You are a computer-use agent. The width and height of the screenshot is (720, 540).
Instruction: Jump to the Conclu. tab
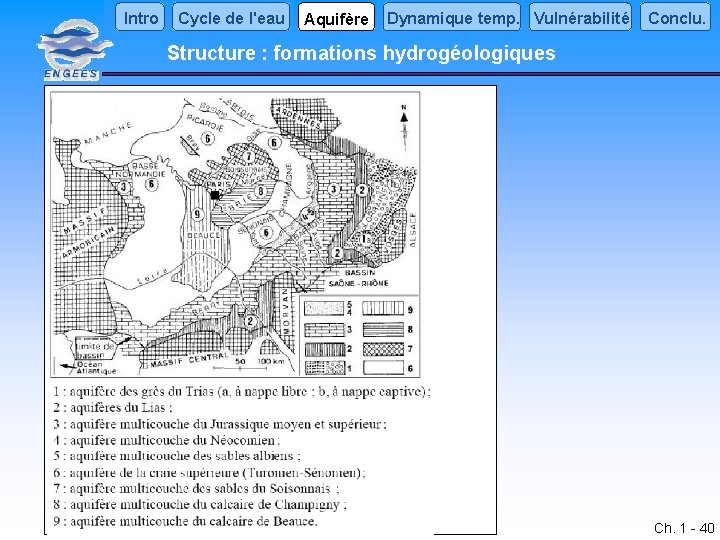pyautogui.click(x=675, y=17)
